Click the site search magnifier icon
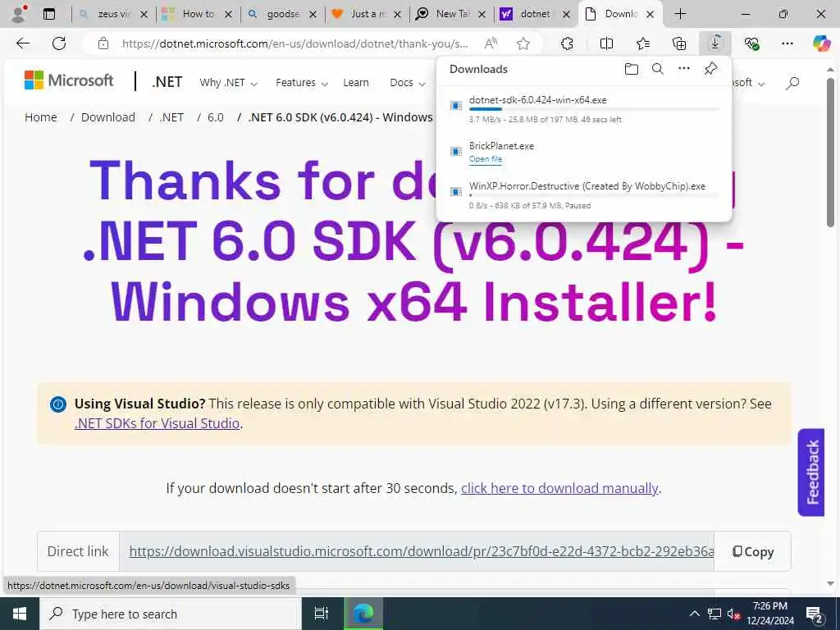The image size is (840, 630). click(792, 83)
